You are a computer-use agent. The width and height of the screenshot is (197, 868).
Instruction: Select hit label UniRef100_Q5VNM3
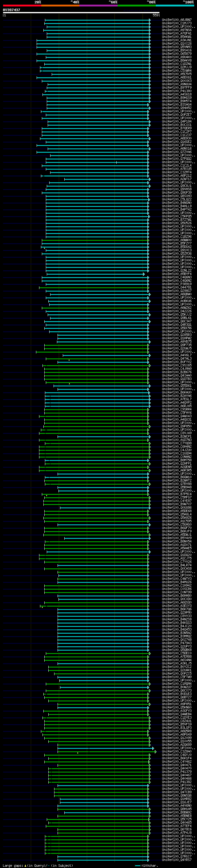(177, 47)
